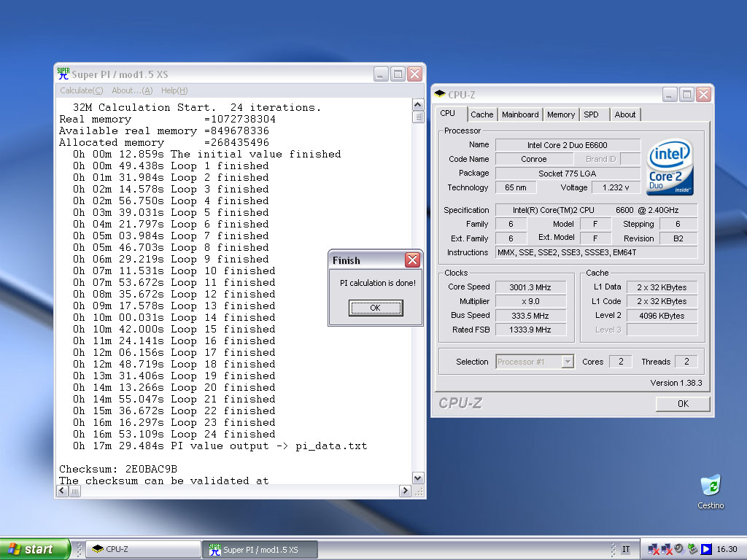747x560 pixels.
Task: Switch to the Memory tab in CPU-Z
Action: pos(560,114)
